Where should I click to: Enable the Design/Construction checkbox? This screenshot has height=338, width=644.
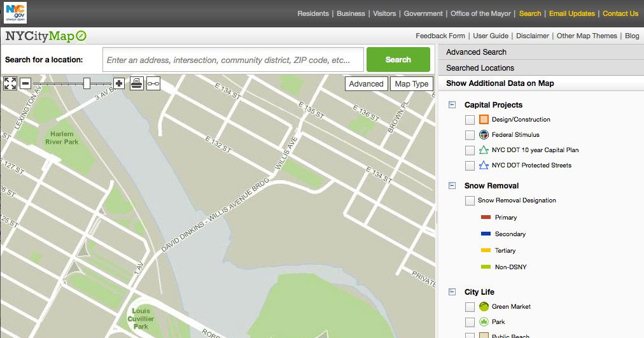click(470, 120)
